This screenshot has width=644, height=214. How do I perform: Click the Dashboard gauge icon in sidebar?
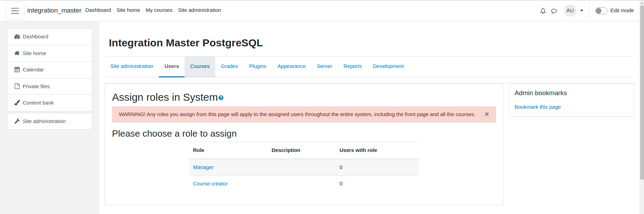coord(17,37)
